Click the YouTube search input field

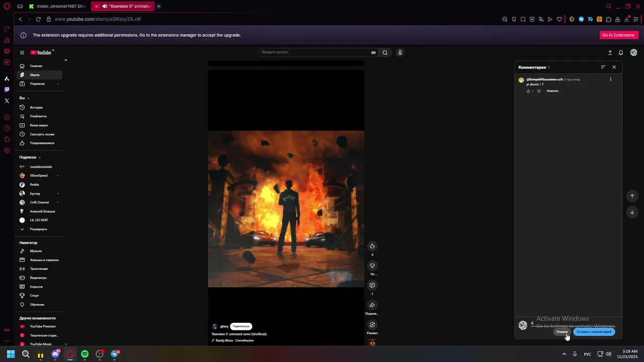pos(314,52)
